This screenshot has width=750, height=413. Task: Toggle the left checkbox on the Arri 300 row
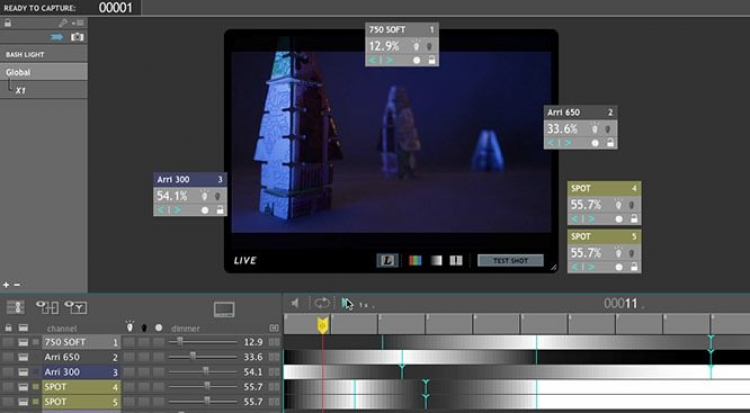click(8, 372)
